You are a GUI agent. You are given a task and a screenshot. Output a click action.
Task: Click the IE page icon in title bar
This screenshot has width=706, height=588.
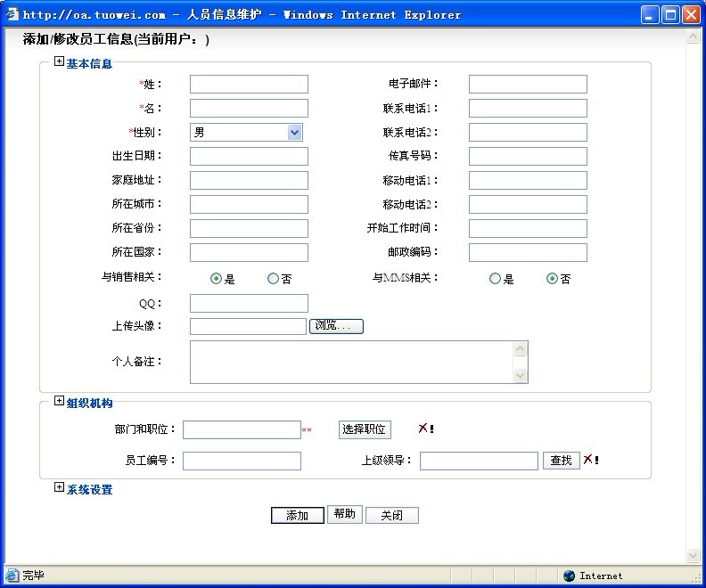click(12, 14)
